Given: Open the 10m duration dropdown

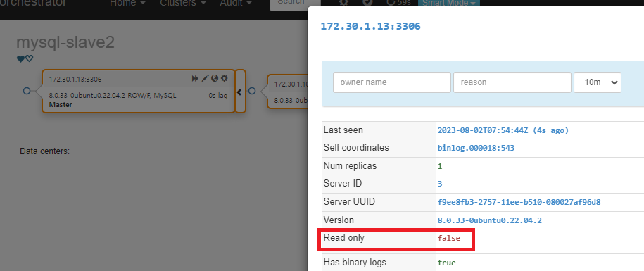Looking at the screenshot, I should [x=598, y=82].
